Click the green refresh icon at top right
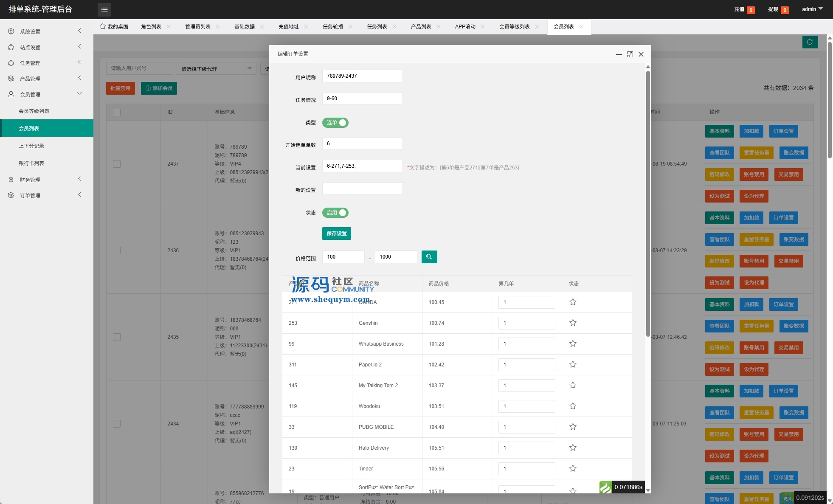833x504 pixels. coord(810,42)
